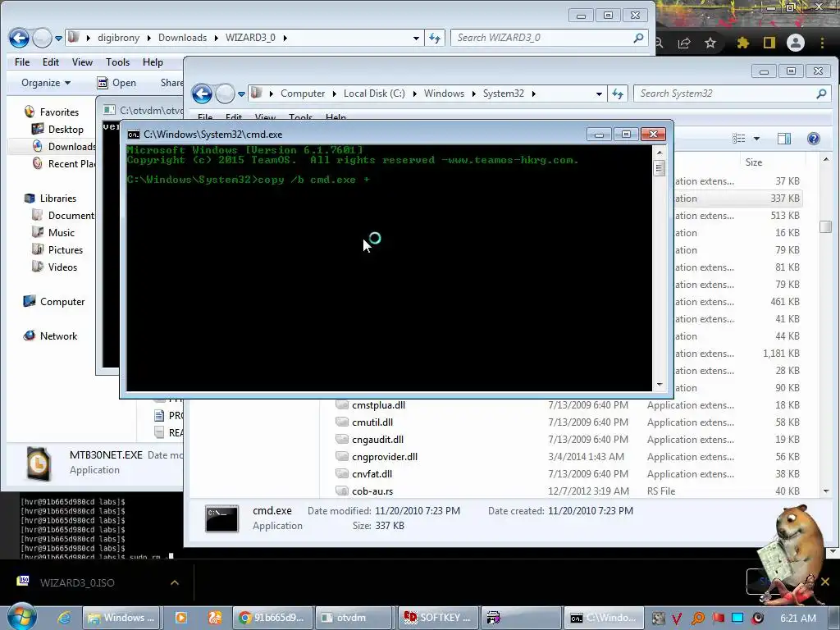Open WIZARD3_0.ISO download options chevron
This screenshot has width=840, height=630.
coord(175,582)
